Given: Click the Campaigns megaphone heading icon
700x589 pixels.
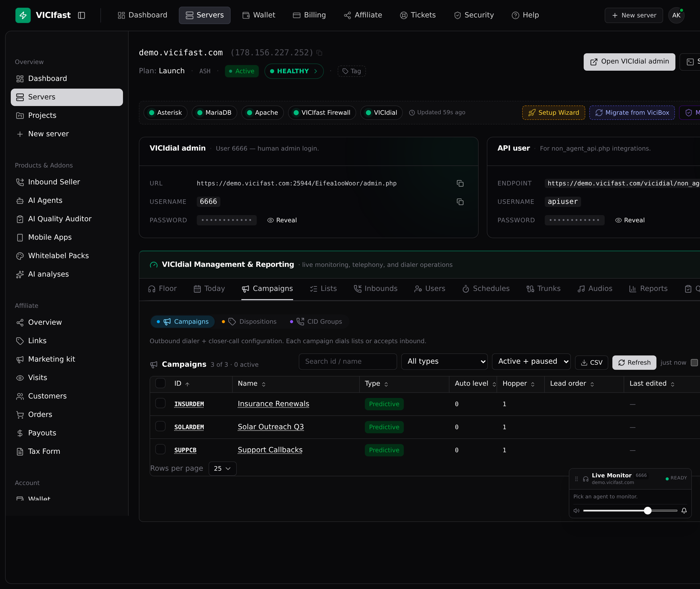Looking at the screenshot, I should pos(154,365).
